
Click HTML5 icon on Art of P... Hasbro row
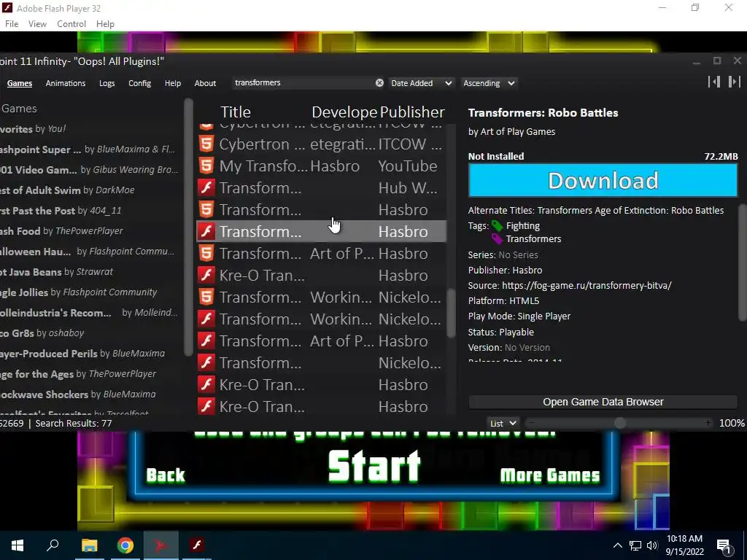(206, 253)
